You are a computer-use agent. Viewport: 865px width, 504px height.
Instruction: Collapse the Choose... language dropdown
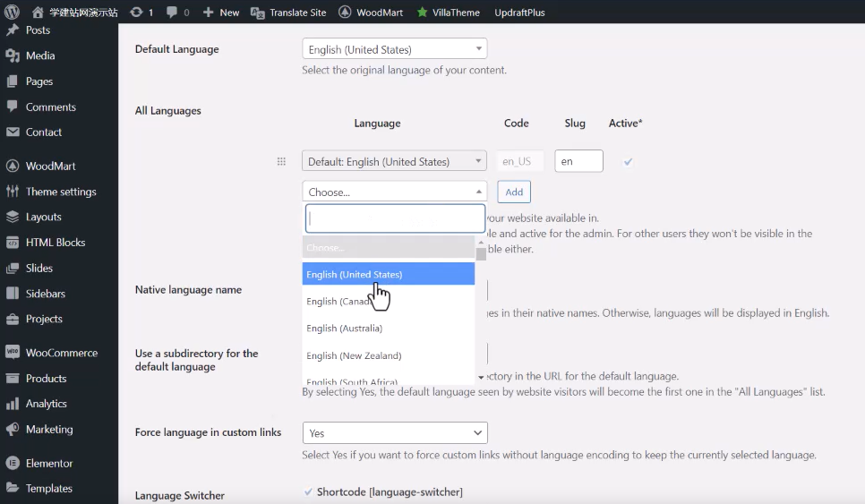[395, 192]
